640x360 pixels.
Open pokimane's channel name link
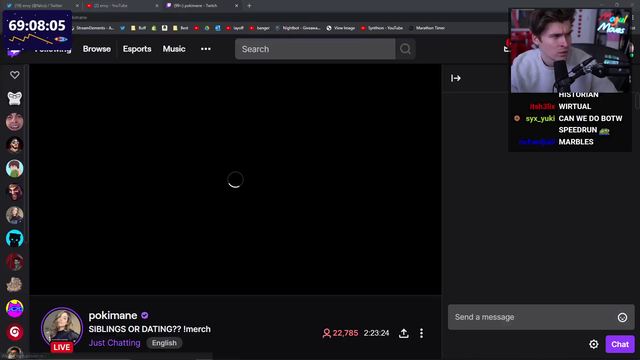[x=113, y=316]
